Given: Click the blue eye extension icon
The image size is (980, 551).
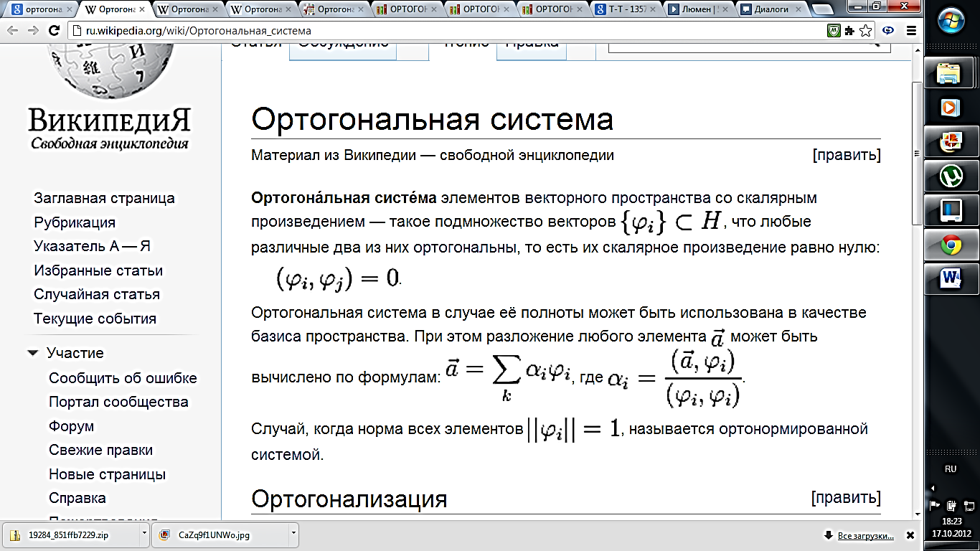Looking at the screenshot, I should (889, 31).
